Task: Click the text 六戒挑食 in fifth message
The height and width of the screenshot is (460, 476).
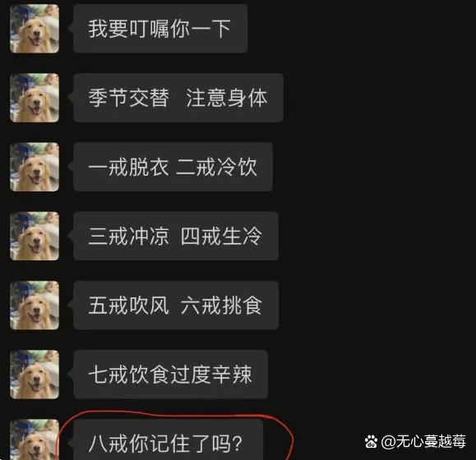Action: [221, 306]
